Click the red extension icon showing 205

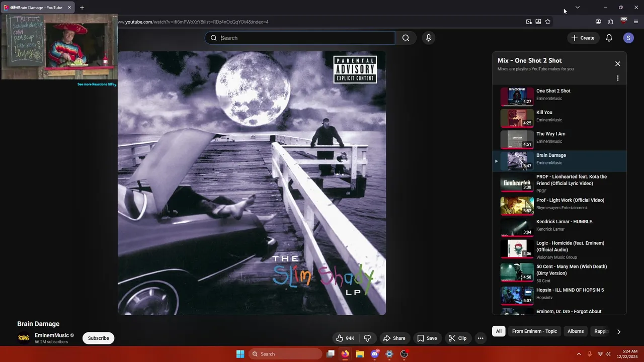[x=623, y=21]
